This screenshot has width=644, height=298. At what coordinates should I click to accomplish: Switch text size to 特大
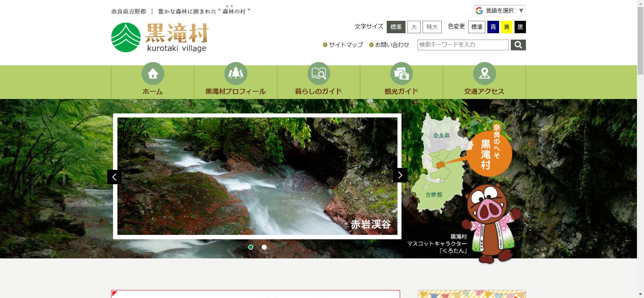pos(432,27)
